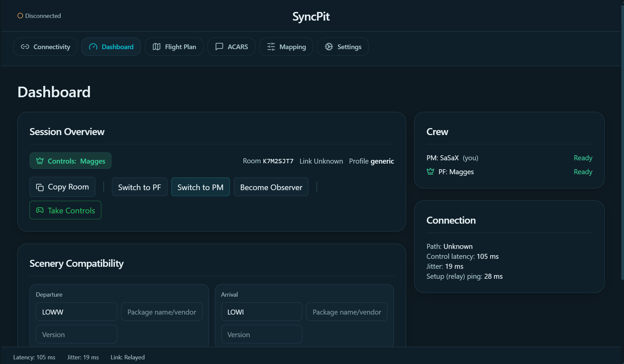Select the Switch to PM role

click(200, 187)
